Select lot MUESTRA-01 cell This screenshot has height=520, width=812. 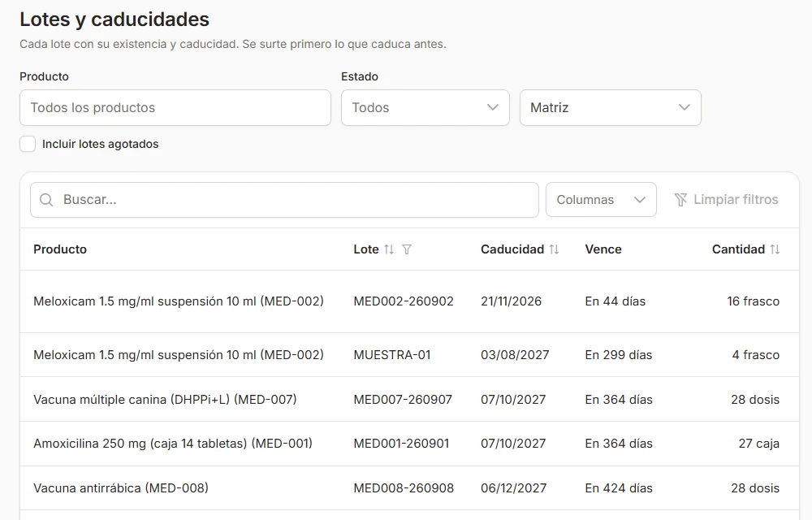click(x=392, y=355)
